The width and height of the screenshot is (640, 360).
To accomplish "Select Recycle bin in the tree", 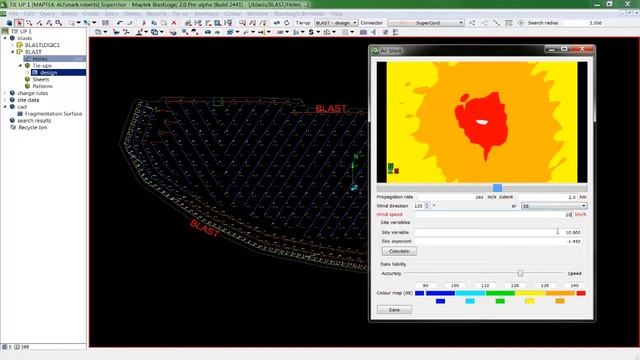I will 33,128.
